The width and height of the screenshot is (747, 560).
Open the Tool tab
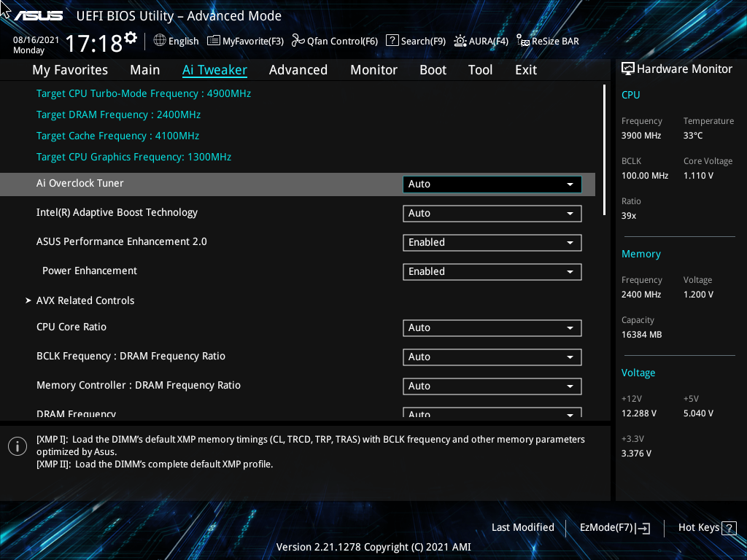(480, 70)
